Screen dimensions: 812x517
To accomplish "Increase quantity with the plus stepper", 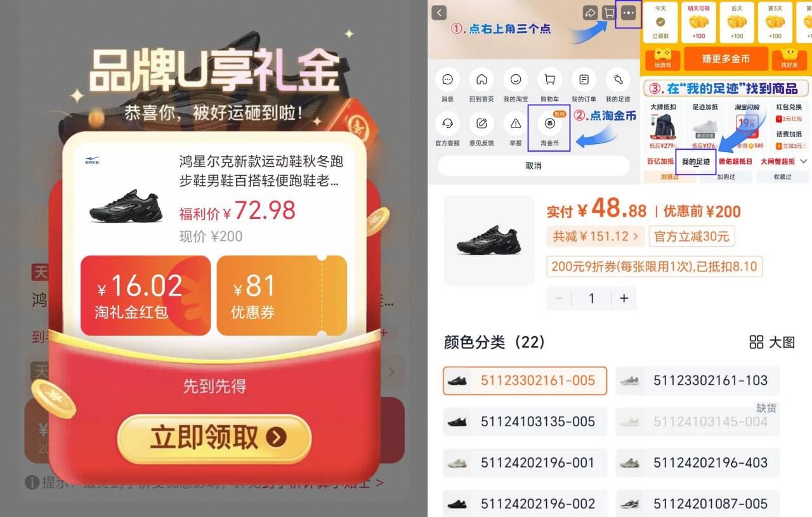I will pyautogui.click(x=624, y=298).
